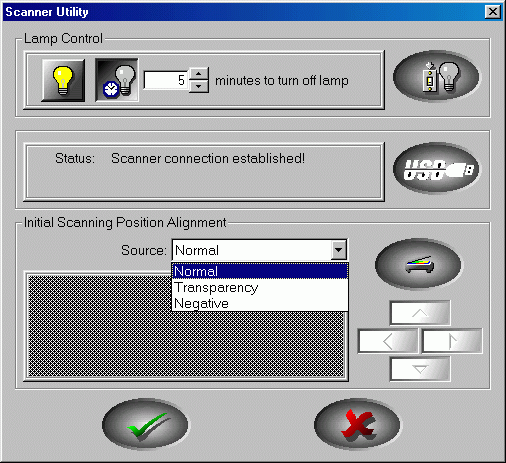This screenshot has width=506, height=463.
Task: Select Normal in the Source list
Action: click(x=260, y=271)
